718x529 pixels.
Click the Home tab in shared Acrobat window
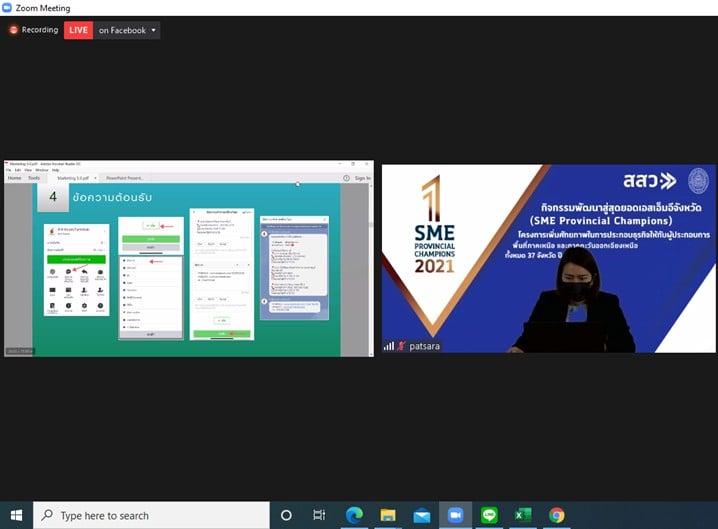(14, 178)
